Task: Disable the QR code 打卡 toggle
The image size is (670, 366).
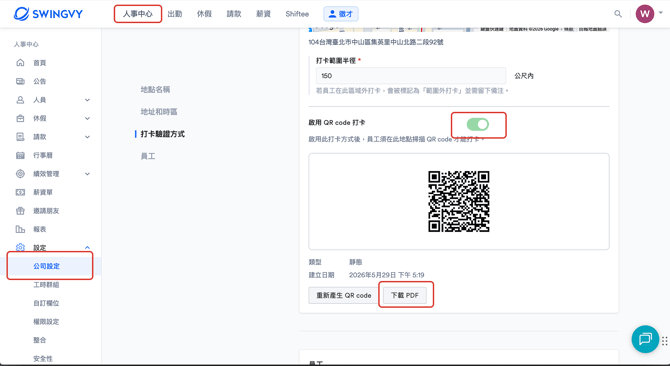Action: click(x=478, y=124)
